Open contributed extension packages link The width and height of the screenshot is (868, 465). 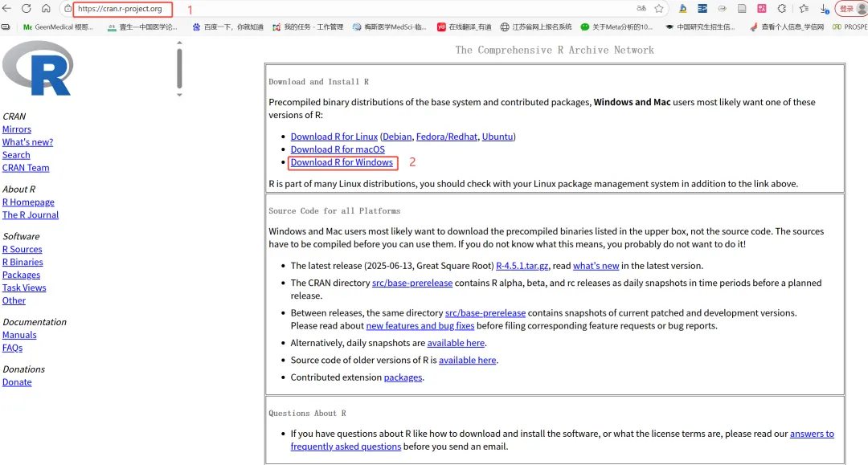(x=403, y=377)
